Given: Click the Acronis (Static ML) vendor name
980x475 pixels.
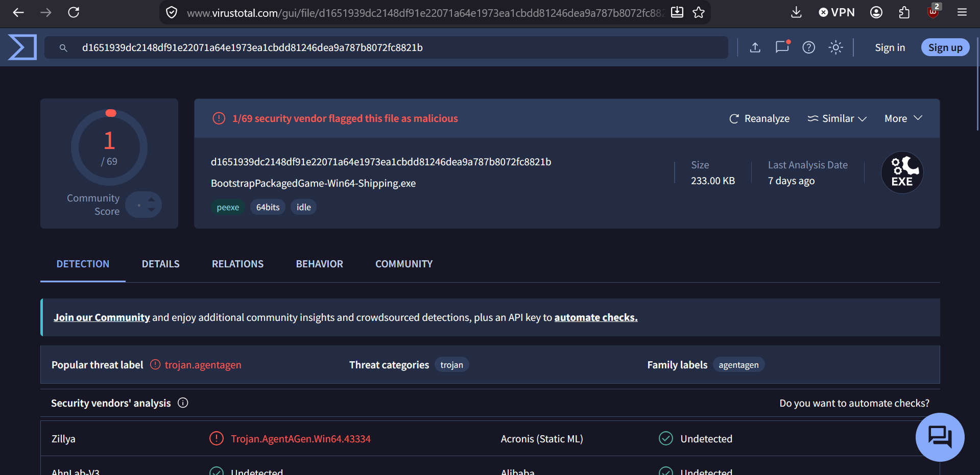Looking at the screenshot, I should (542, 439).
